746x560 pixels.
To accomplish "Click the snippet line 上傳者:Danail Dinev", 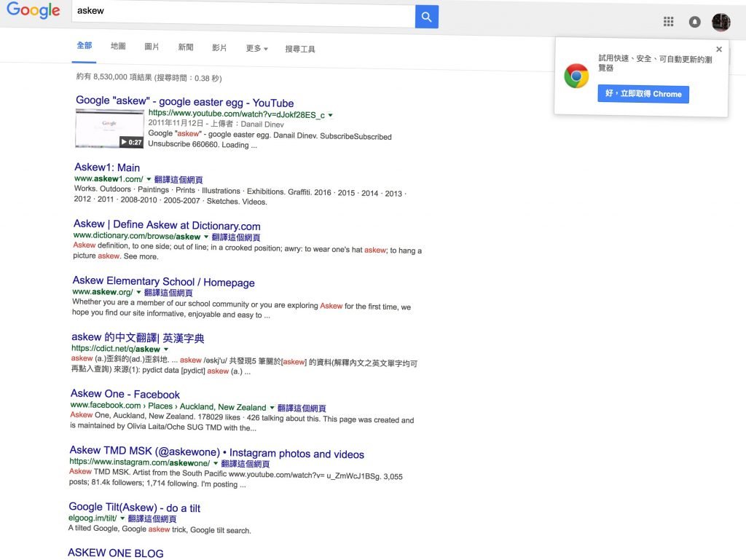I will (x=247, y=124).
